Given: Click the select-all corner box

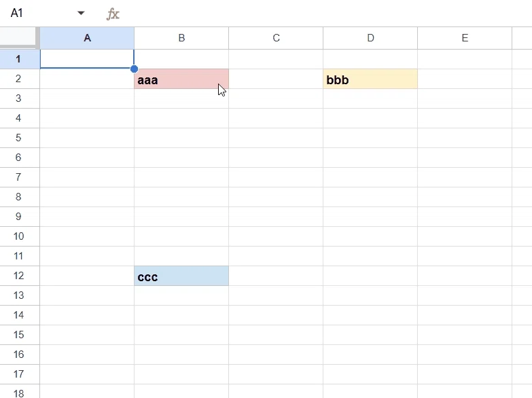Looking at the screenshot, I should click(19, 37).
